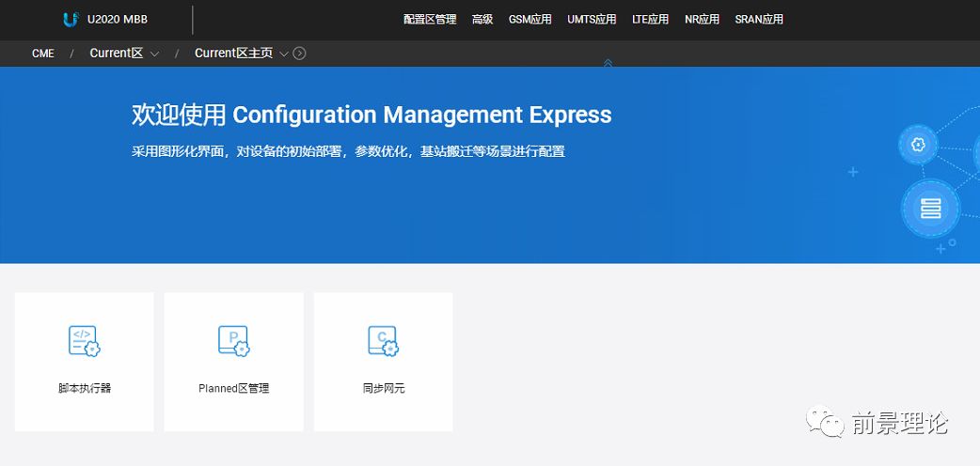Image resolution: width=980 pixels, height=466 pixels.
Task: Click the CME breadcrumb link
Action: click(43, 54)
